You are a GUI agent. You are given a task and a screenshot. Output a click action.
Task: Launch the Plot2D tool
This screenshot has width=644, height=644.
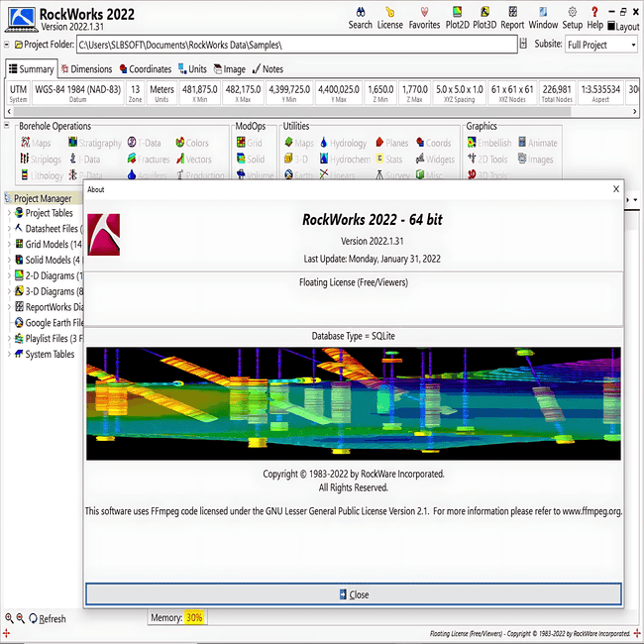[457, 18]
